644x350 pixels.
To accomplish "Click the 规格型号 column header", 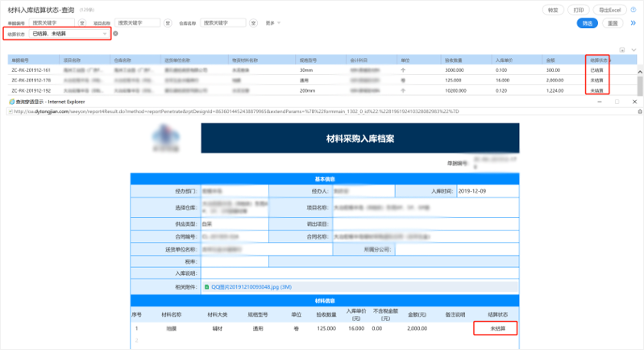I will click(x=320, y=60).
